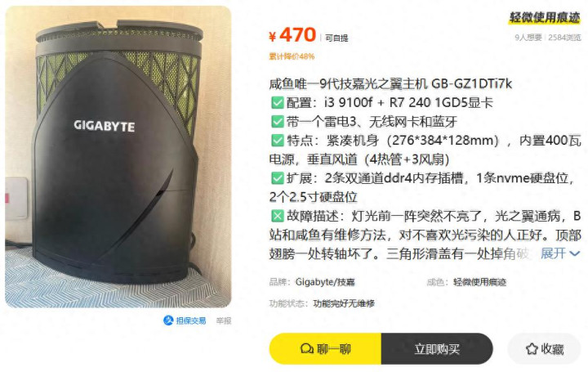Add the item to favorites with 收藏
The height and width of the screenshot is (372, 588).
(544, 349)
